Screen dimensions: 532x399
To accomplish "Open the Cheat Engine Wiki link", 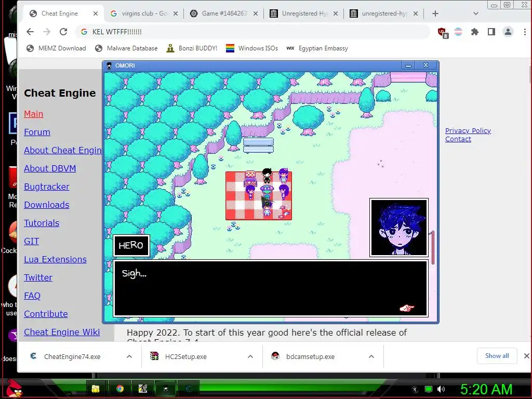I will pyautogui.click(x=62, y=332).
